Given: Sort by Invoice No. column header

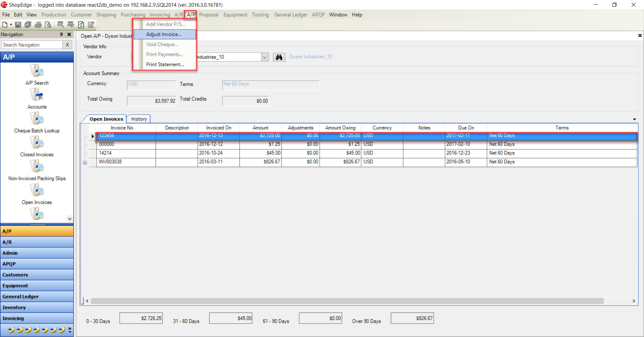Looking at the screenshot, I should pos(122,128).
